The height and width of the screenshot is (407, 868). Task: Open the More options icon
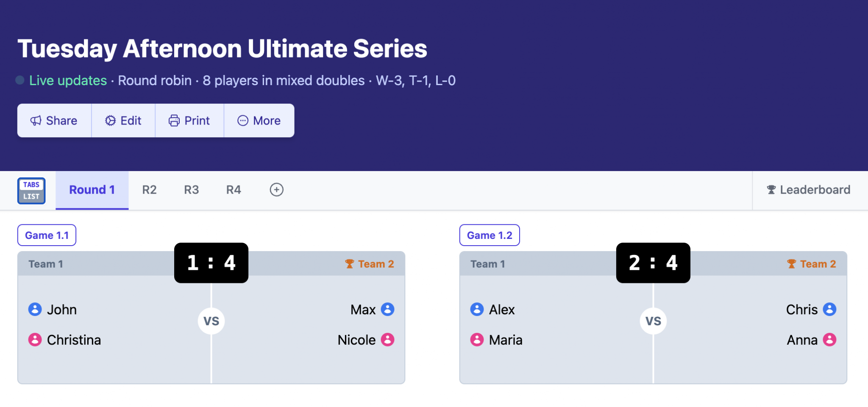coord(242,120)
